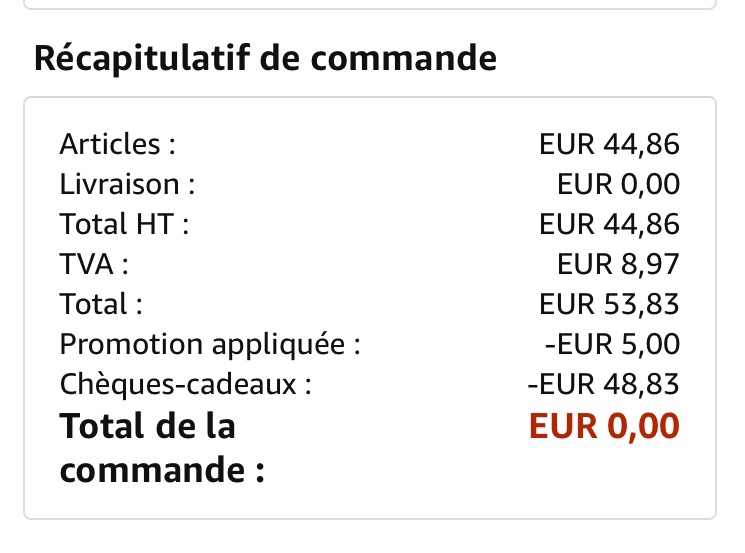Select the Livraison label
The image size is (745, 553).
(127, 184)
